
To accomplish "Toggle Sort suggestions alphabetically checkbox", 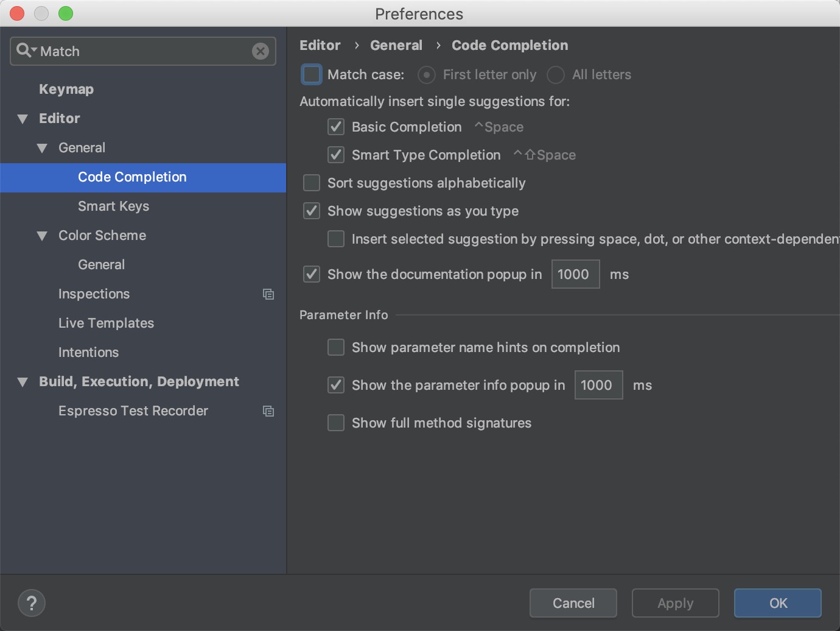I will click(312, 183).
